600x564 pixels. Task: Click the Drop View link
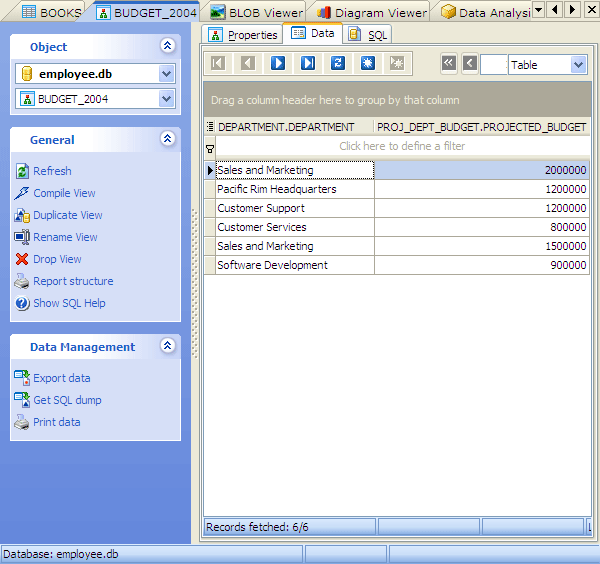(x=57, y=259)
